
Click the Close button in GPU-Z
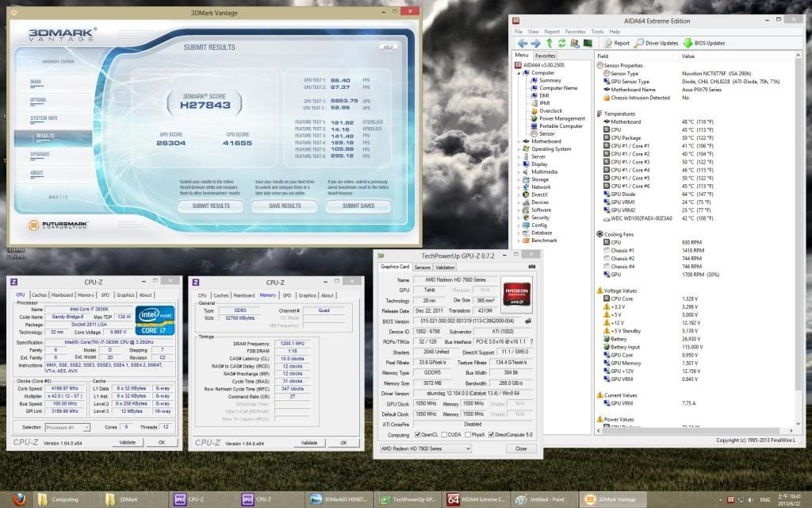(x=521, y=448)
